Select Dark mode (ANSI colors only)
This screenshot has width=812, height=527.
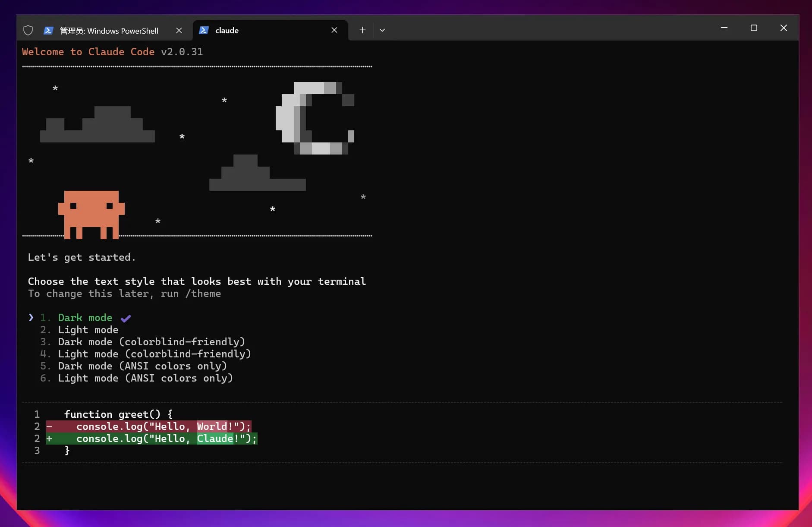point(142,366)
